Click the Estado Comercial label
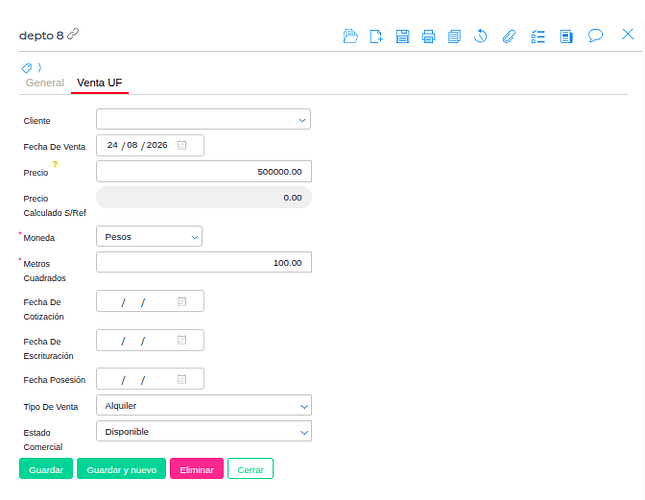The width and height of the screenshot is (645, 500). pos(43,440)
